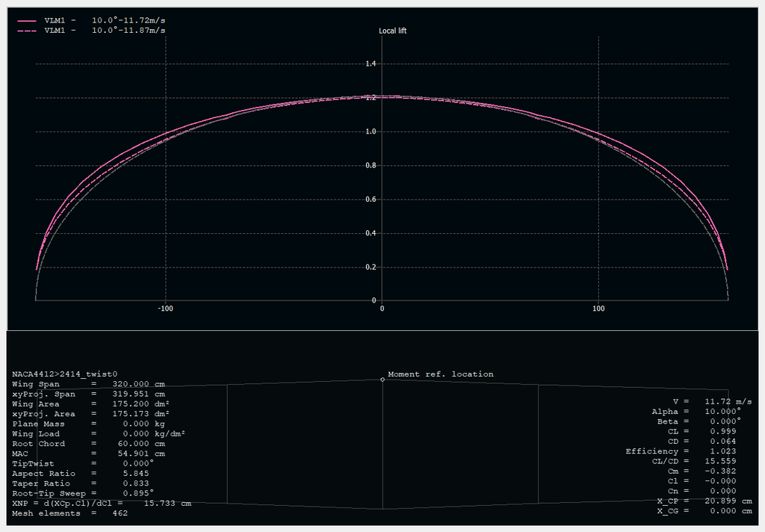Image resolution: width=765 pixels, height=532 pixels.
Task: Click the 0.8 tick label on vertical axis
Action: 370,166
